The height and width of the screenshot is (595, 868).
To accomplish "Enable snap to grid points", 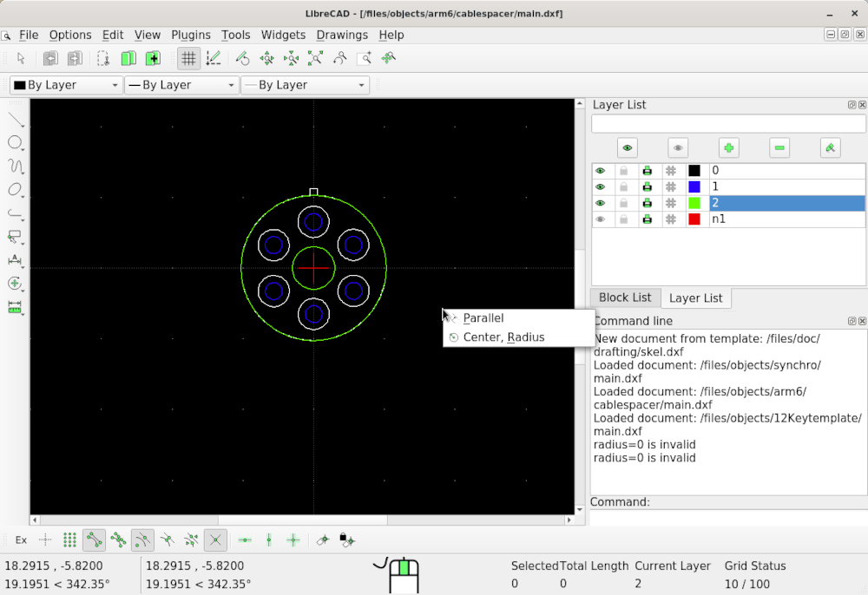I will pyautogui.click(x=68, y=539).
